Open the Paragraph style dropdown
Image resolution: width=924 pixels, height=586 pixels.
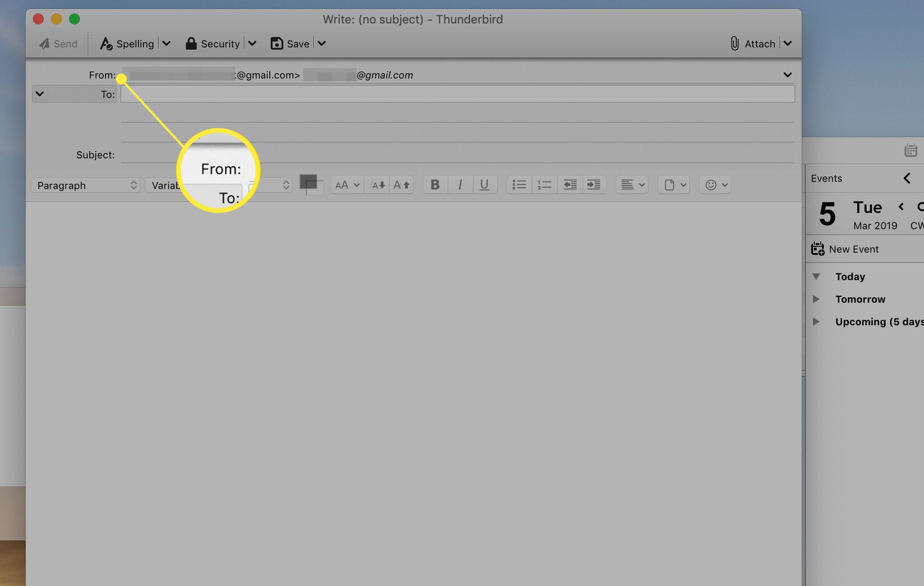[x=84, y=185]
